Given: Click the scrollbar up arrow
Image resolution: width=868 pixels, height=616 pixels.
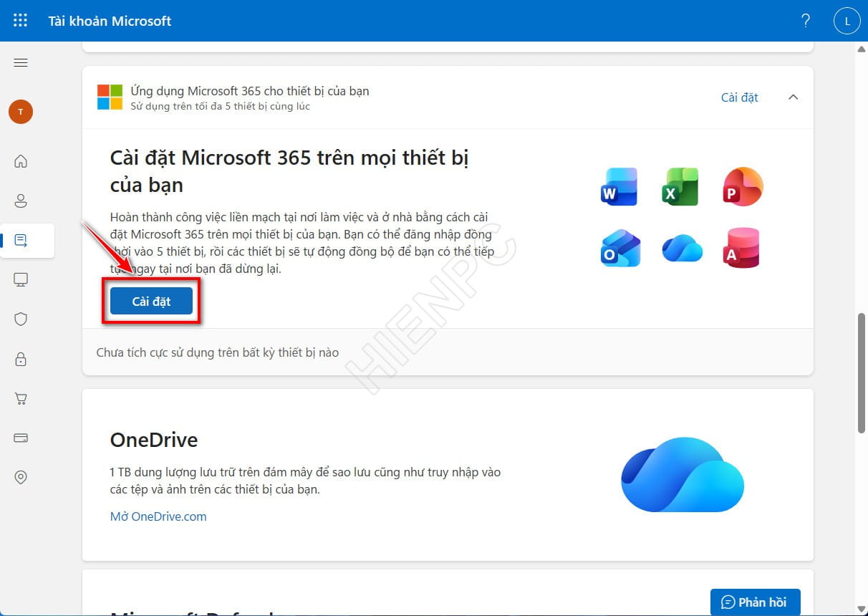Looking at the screenshot, I should pos(862,49).
